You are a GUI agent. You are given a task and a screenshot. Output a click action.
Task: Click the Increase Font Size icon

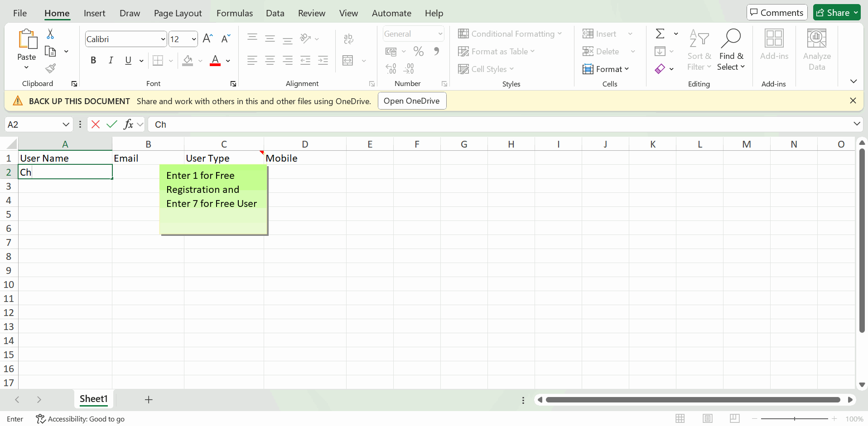[x=207, y=39]
